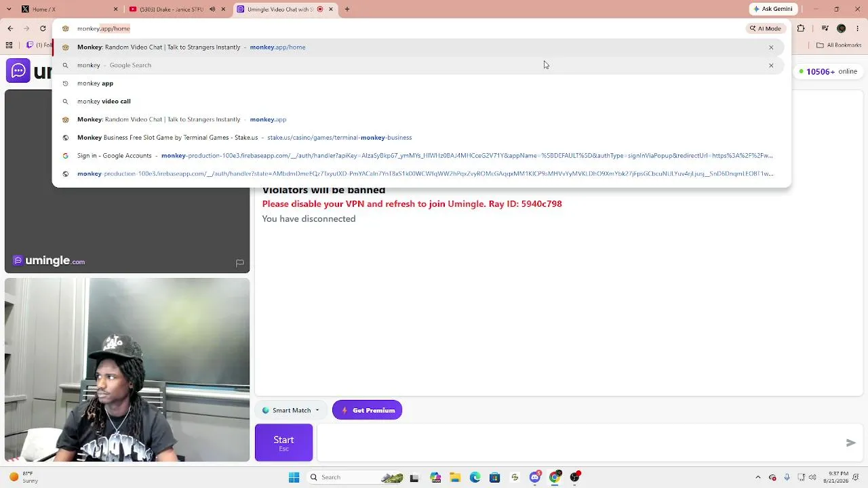
Task: Open Microsoft Store from the taskbar
Action: [494, 477]
